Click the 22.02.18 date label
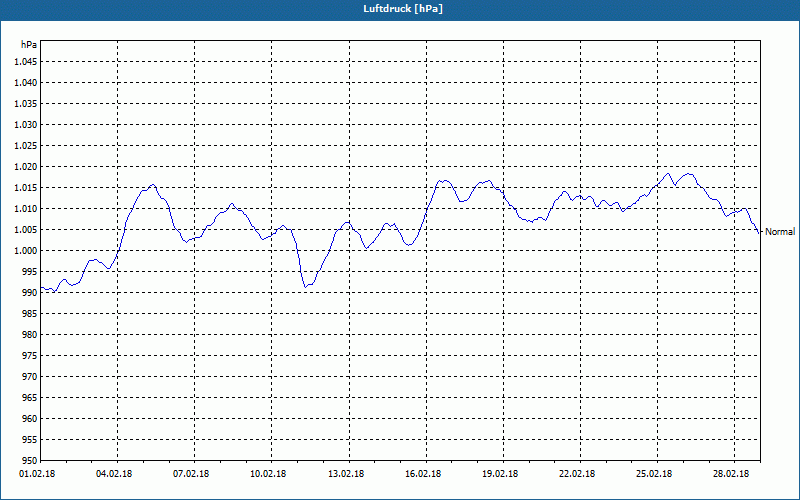Viewport: 800px width, 500px height. [577, 474]
